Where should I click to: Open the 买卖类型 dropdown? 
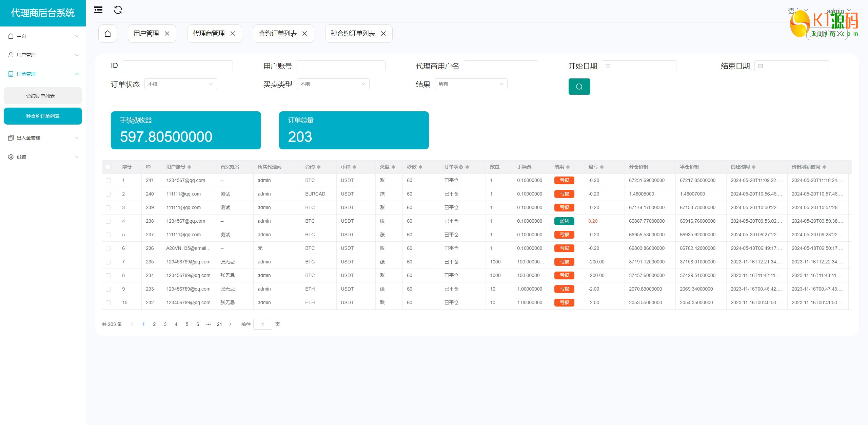[x=333, y=84]
